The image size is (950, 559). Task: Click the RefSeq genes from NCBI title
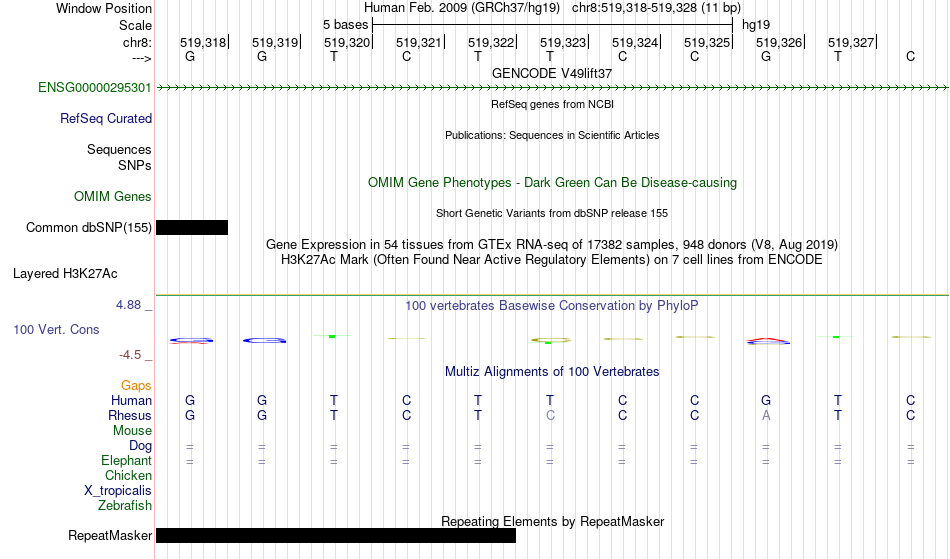(x=552, y=104)
